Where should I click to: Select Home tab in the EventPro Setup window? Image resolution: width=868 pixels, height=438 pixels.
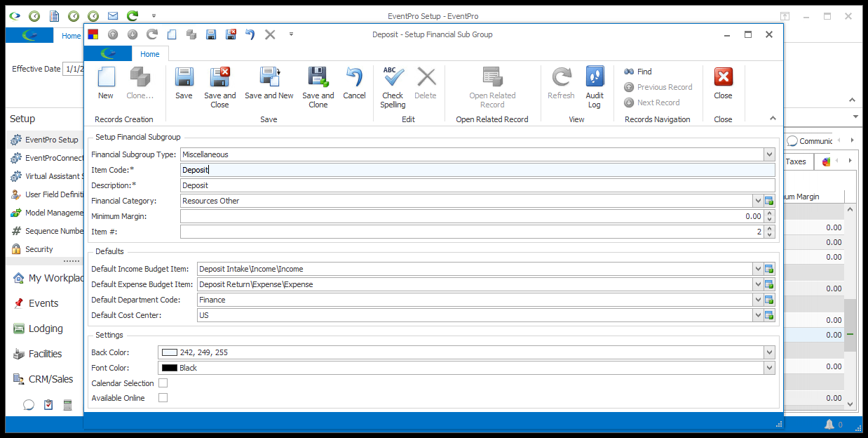(72, 36)
